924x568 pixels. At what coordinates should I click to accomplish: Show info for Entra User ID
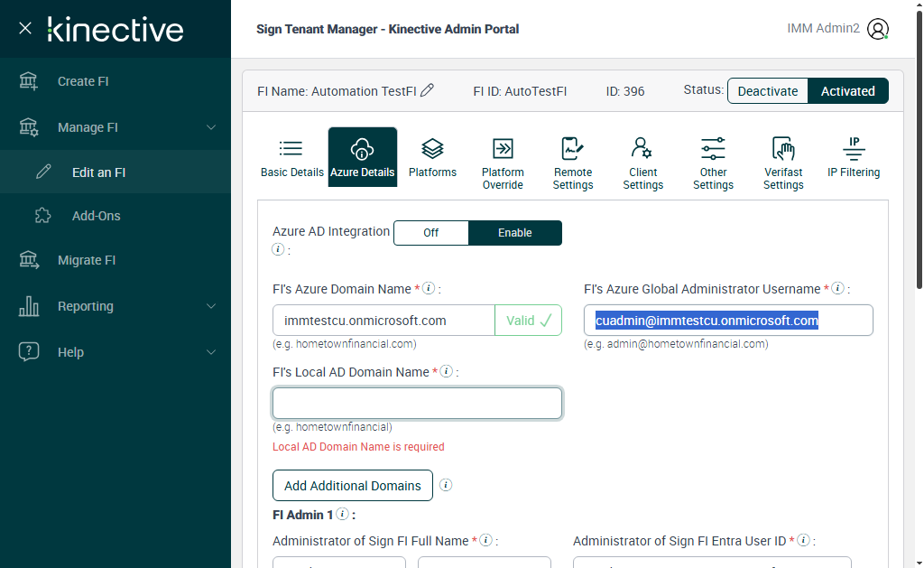803,540
